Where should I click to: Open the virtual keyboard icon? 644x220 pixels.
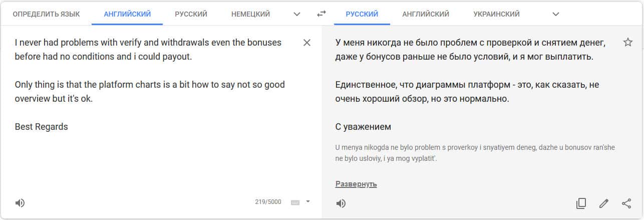pos(295,202)
